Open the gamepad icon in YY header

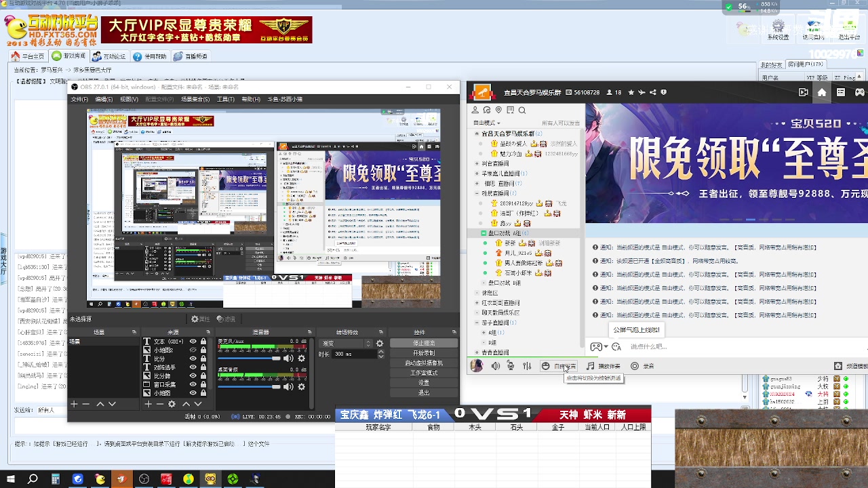859,92
